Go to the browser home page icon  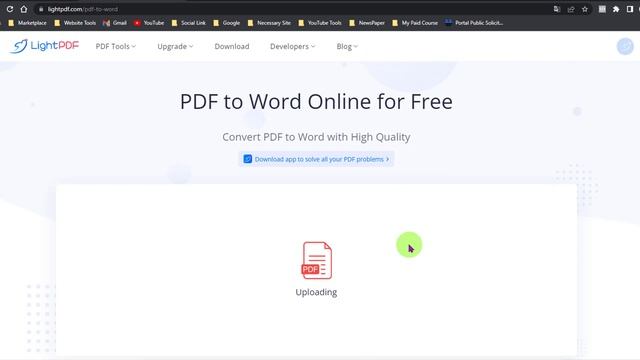[24, 9]
